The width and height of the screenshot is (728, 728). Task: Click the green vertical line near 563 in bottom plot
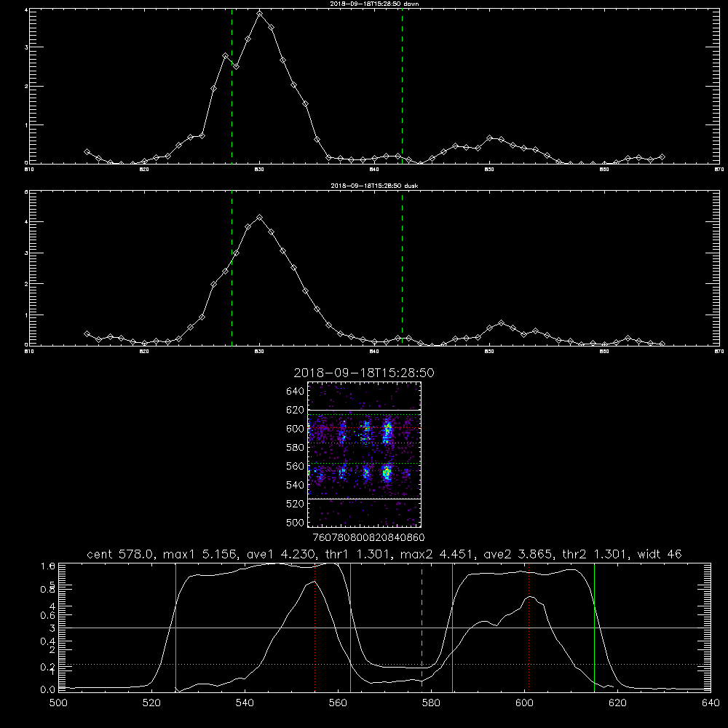click(351, 627)
